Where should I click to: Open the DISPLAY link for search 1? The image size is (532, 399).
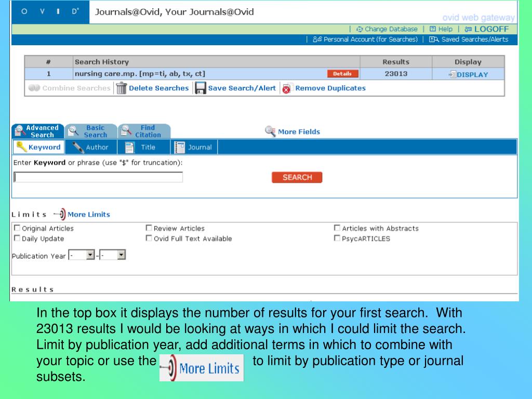tap(472, 75)
